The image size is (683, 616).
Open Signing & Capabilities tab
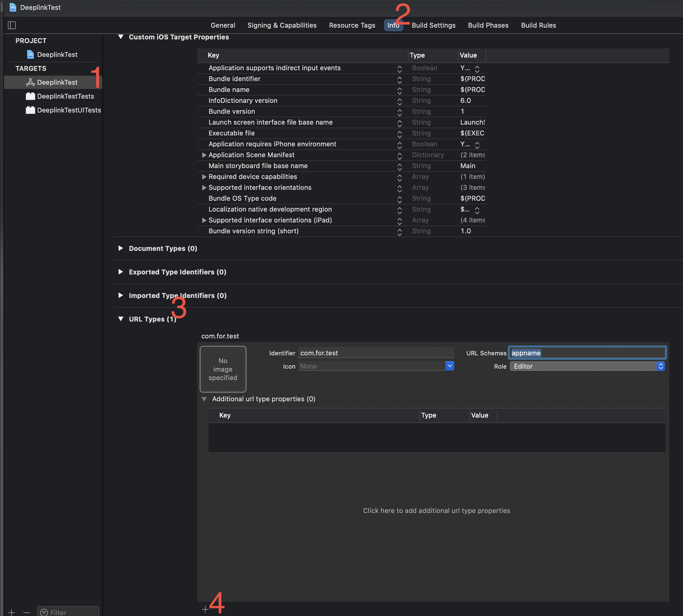pos(282,26)
